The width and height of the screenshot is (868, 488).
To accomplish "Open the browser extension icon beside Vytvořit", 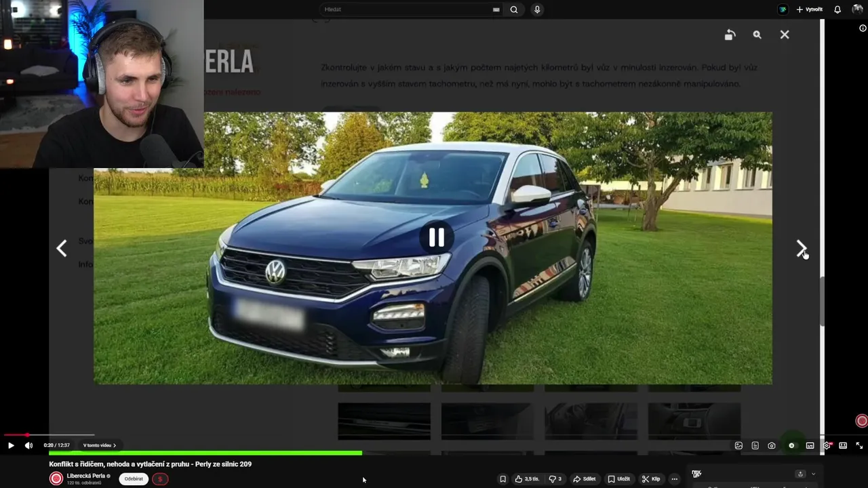I will click(x=783, y=9).
